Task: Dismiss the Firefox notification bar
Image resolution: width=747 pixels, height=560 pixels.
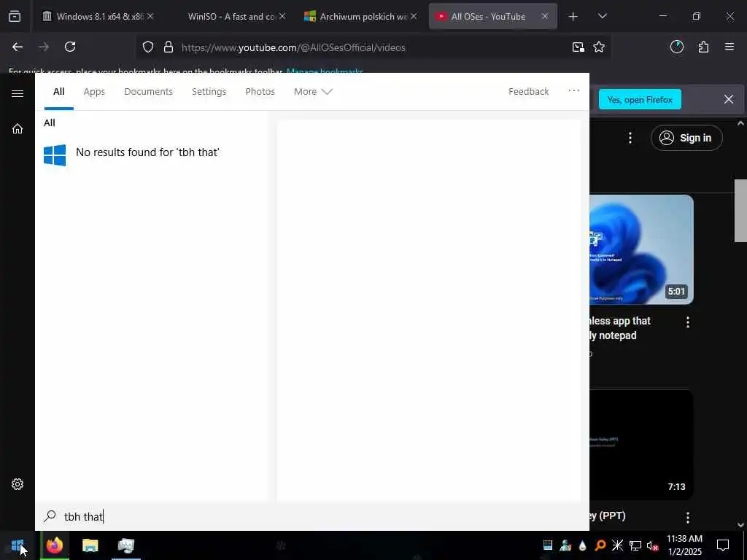Action: click(x=729, y=99)
